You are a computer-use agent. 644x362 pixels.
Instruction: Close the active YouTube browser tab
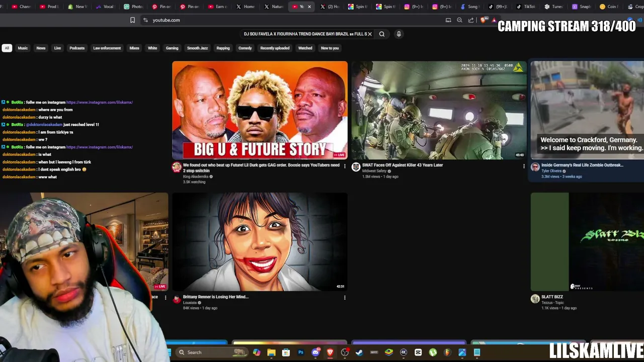(x=309, y=7)
